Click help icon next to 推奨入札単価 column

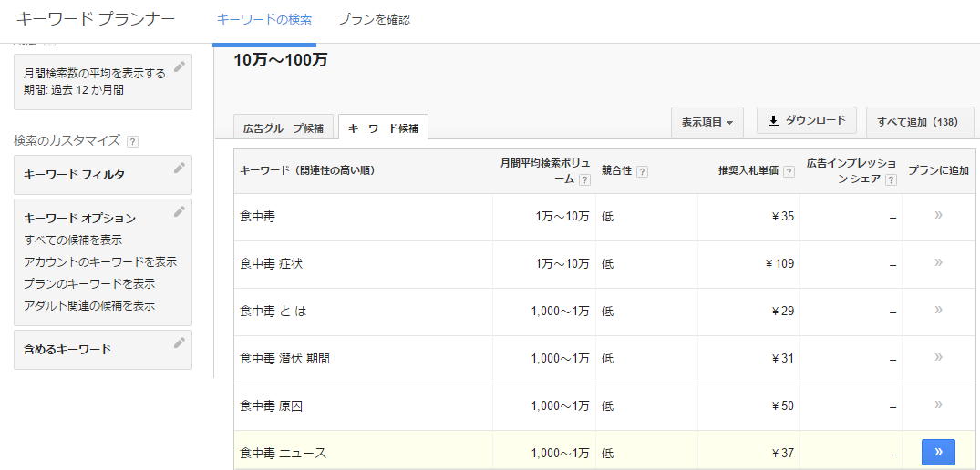[x=788, y=171]
